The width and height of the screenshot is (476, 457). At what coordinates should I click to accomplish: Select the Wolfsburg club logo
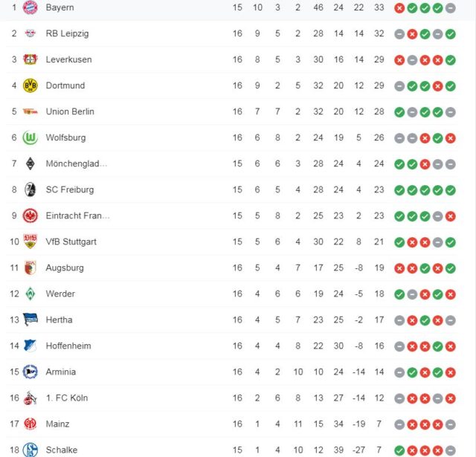click(30, 137)
